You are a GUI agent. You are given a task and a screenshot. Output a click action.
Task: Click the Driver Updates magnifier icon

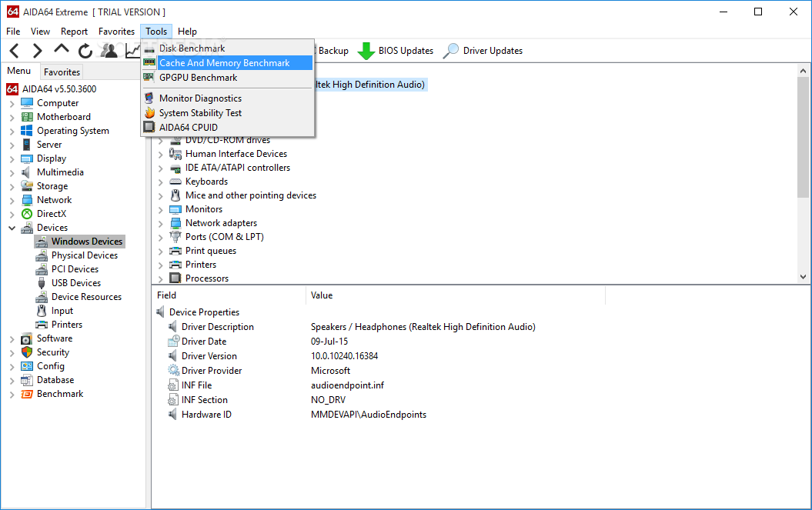[x=450, y=51]
